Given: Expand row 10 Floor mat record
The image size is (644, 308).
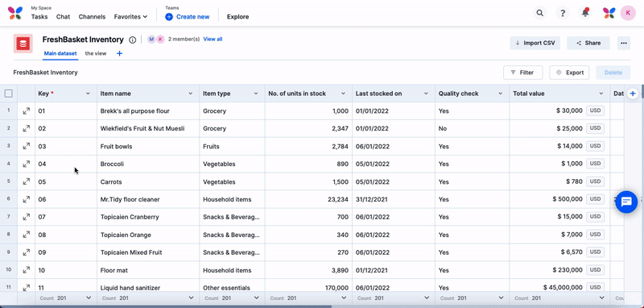Looking at the screenshot, I should tap(27, 270).
